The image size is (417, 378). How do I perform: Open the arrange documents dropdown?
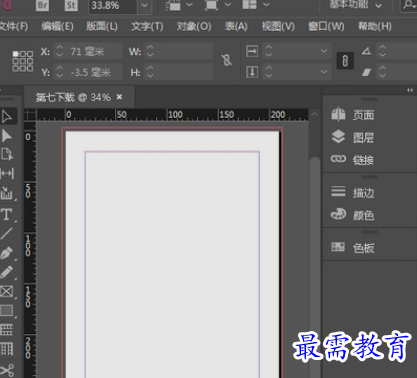click(266, 5)
